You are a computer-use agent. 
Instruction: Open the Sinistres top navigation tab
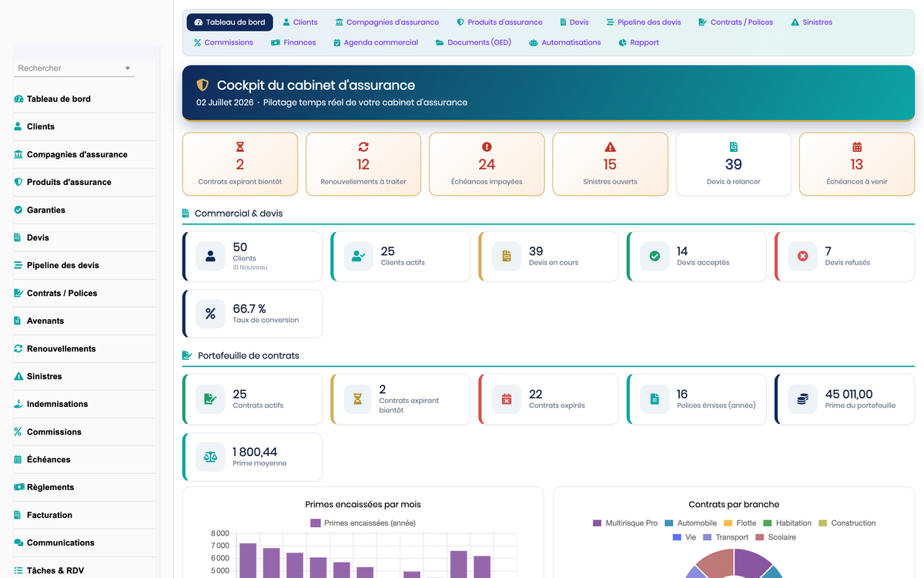(x=812, y=22)
